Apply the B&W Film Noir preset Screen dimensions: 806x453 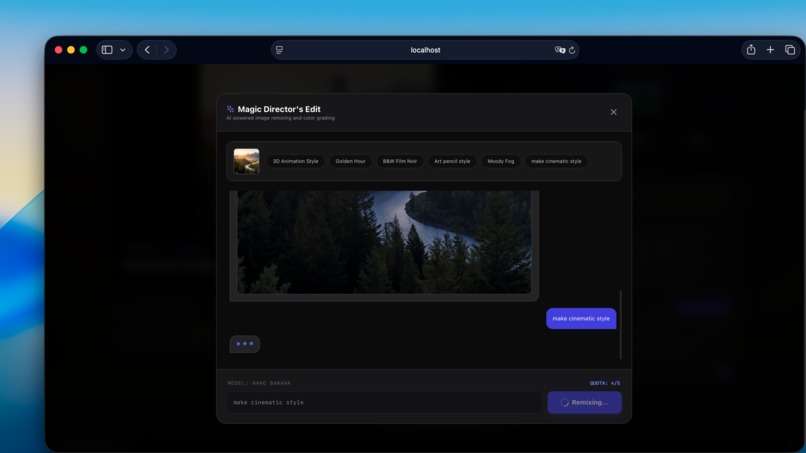point(400,161)
